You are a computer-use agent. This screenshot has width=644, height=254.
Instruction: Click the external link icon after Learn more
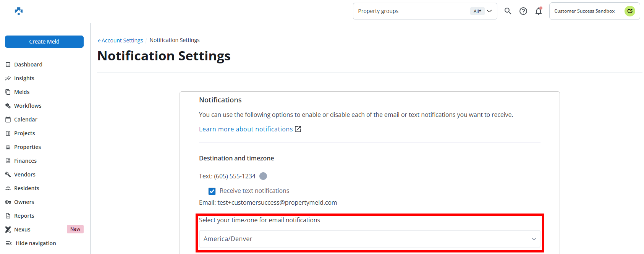click(x=298, y=129)
